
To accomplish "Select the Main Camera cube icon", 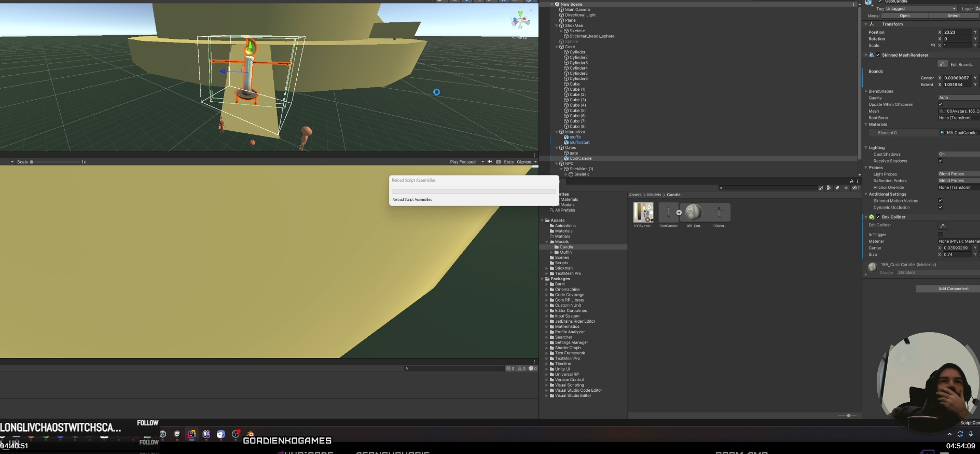I will click(561, 9).
